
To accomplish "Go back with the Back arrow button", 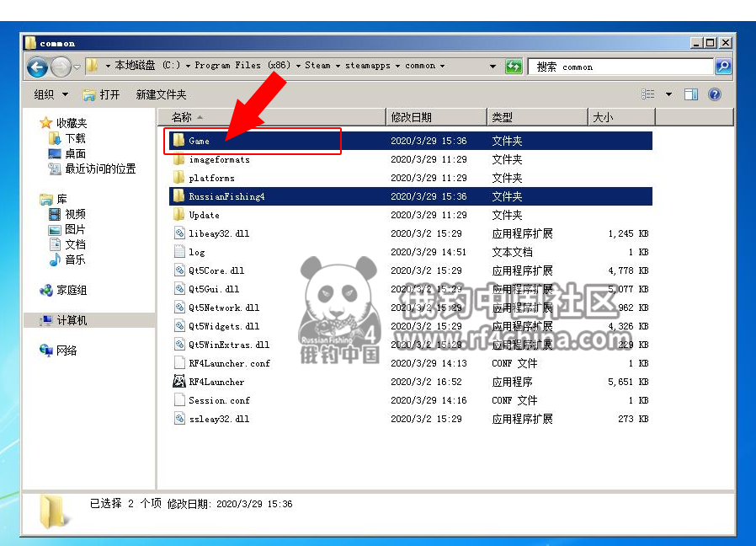I will point(37,67).
